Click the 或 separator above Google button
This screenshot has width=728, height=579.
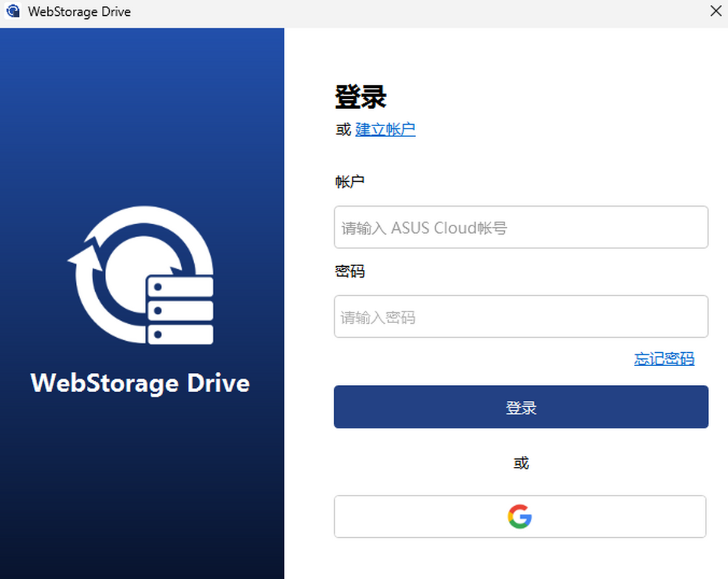[x=521, y=463]
